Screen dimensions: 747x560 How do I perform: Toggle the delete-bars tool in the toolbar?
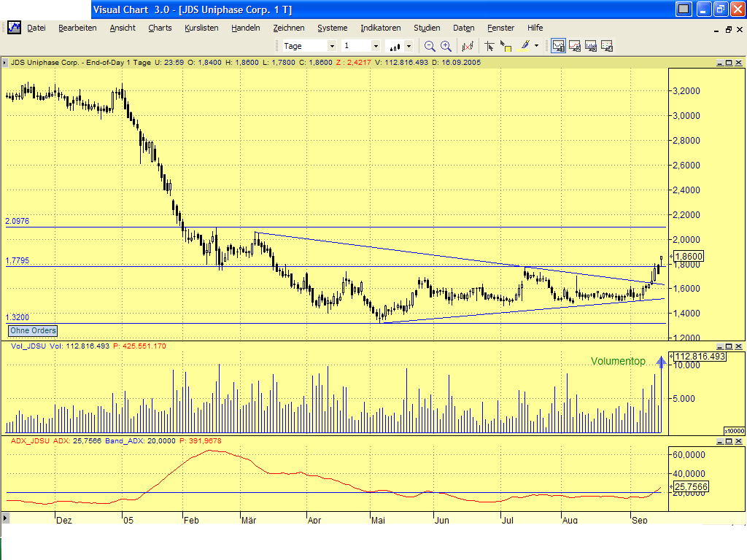click(467, 45)
